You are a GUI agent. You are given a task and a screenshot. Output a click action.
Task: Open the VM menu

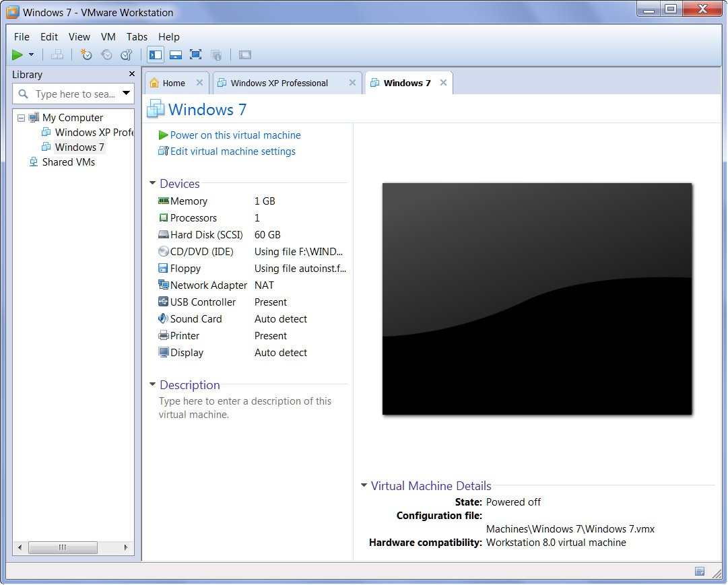pyautogui.click(x=108, y=36)
